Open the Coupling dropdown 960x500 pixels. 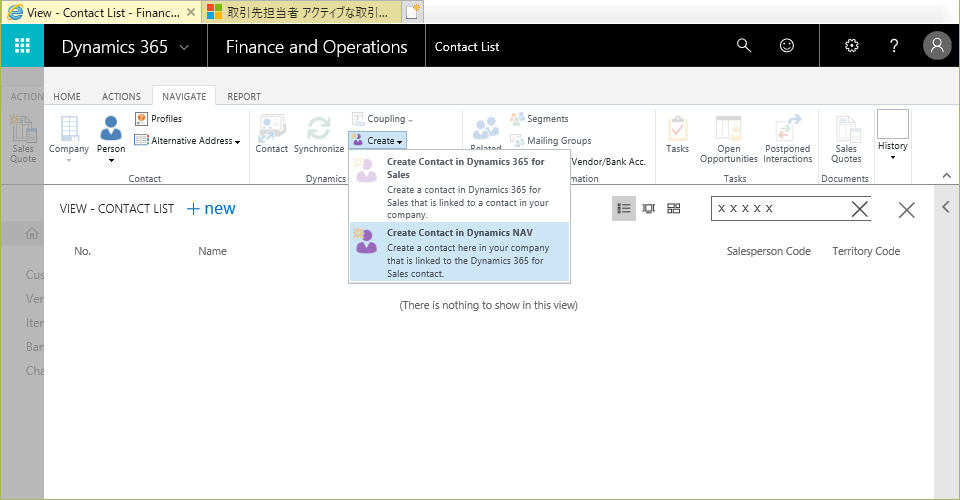(383, 119)
